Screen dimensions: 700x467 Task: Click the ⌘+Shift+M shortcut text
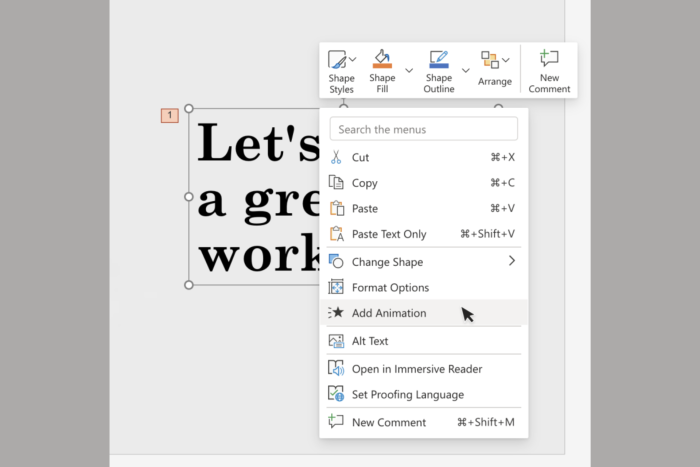click(486, 422)
